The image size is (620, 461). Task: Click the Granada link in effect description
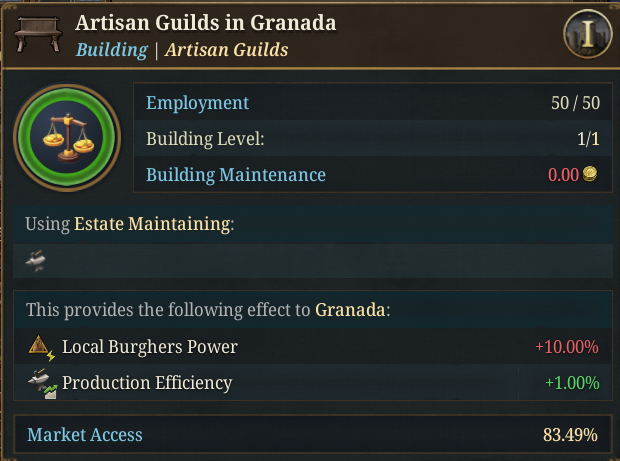(350, 309)
